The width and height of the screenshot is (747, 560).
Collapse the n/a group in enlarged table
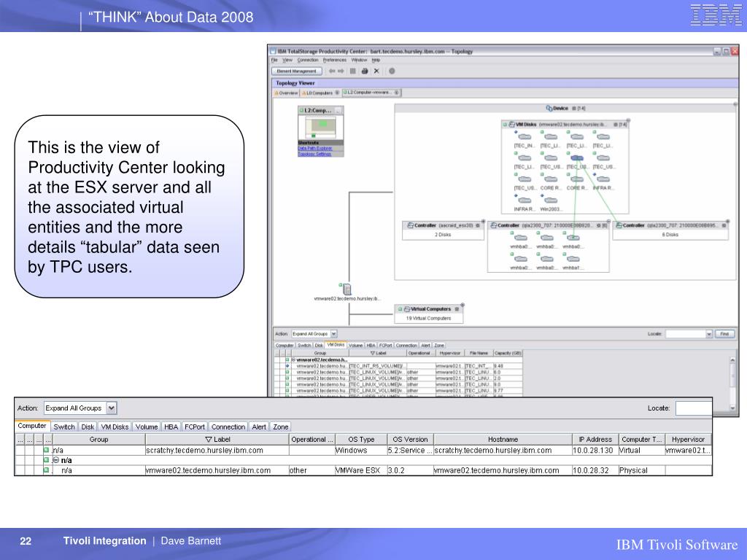55,460
